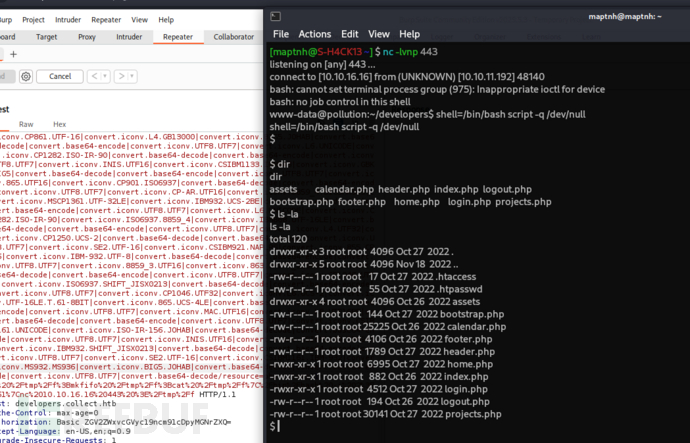Viewport: 690px width, 443px height.
Task: Switch to the Target tab
Action: (x=47, y=37)
